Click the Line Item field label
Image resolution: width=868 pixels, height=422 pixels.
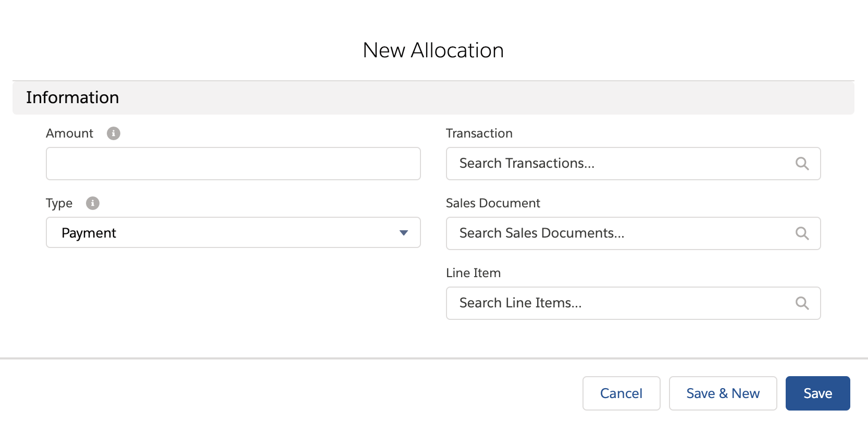tap(473, 273)
